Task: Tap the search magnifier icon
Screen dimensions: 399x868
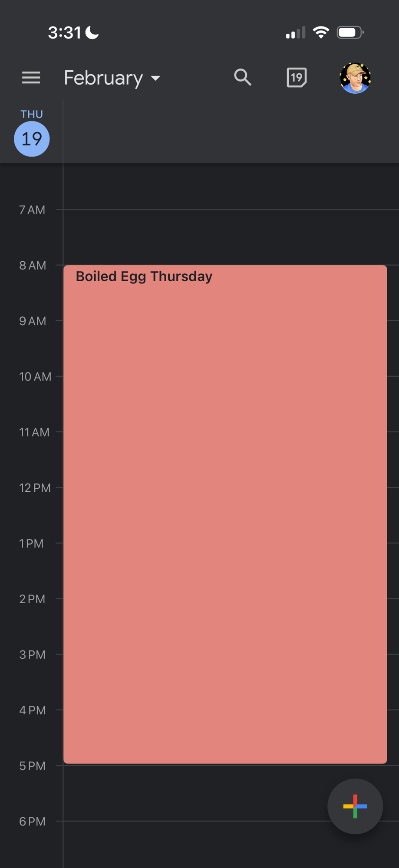Action: [x=243, y=78]
